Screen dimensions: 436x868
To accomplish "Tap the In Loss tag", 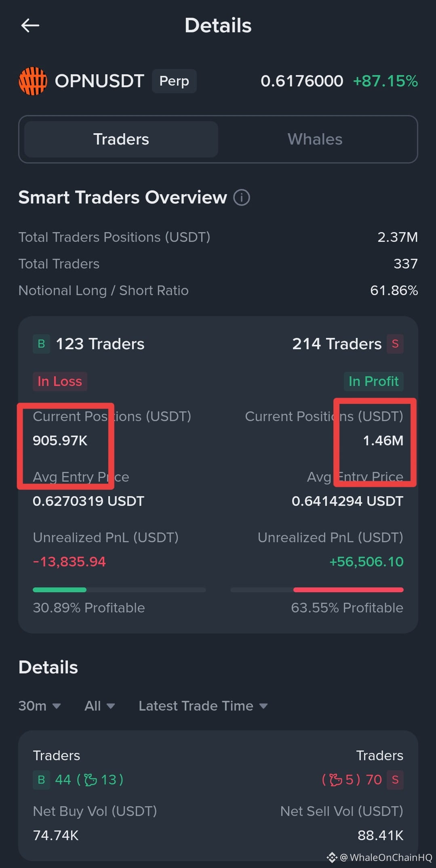I will click(60, 381).
